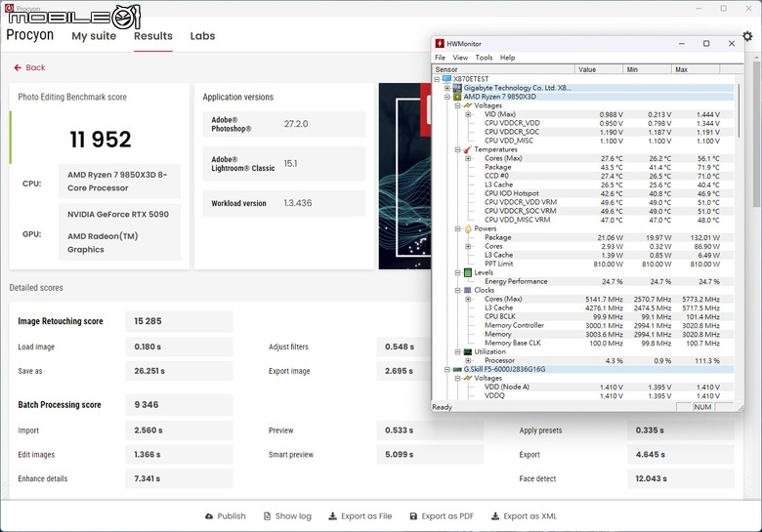This screenshot has width=762, height=532.
Task: Click the NUM status bar indicator
Action: (x=702, y=407)
